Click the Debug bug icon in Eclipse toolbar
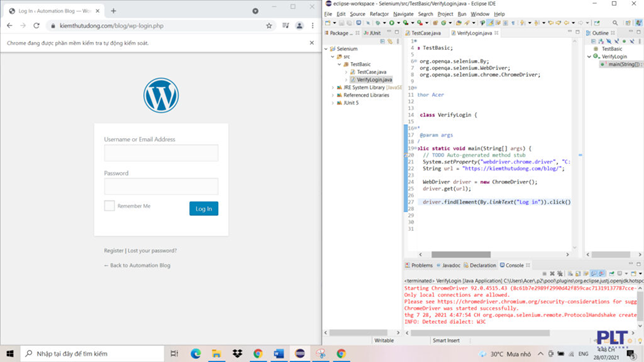The image size is (644, 362). tap(378, 23)
